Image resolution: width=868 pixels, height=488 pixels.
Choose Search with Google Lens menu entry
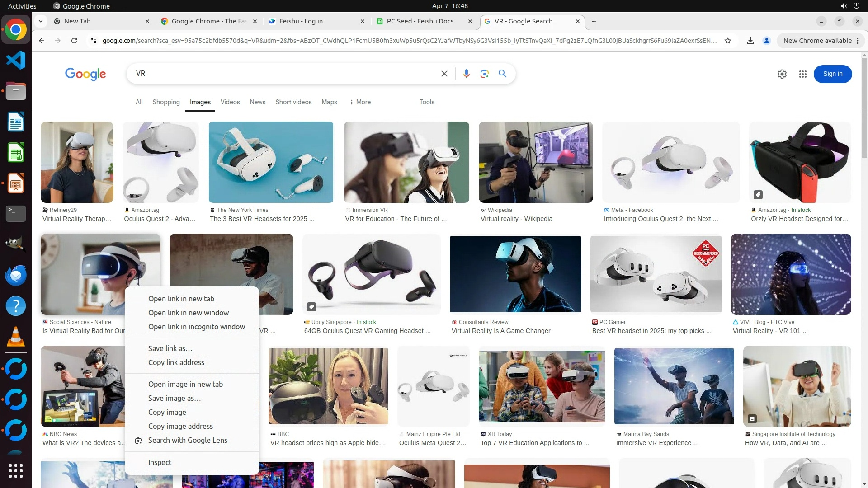coord(188,440)
